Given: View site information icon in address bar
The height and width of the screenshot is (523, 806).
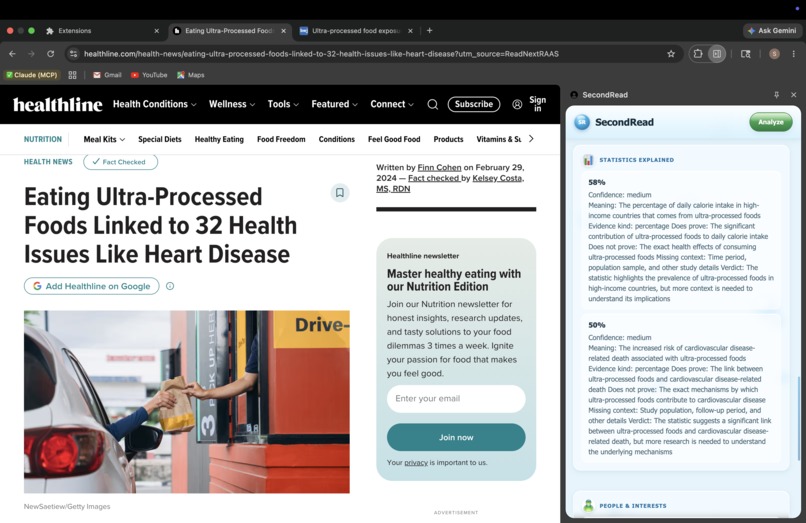Looking at the screenshot, I should pyautogui.click(x=74, y=53).
